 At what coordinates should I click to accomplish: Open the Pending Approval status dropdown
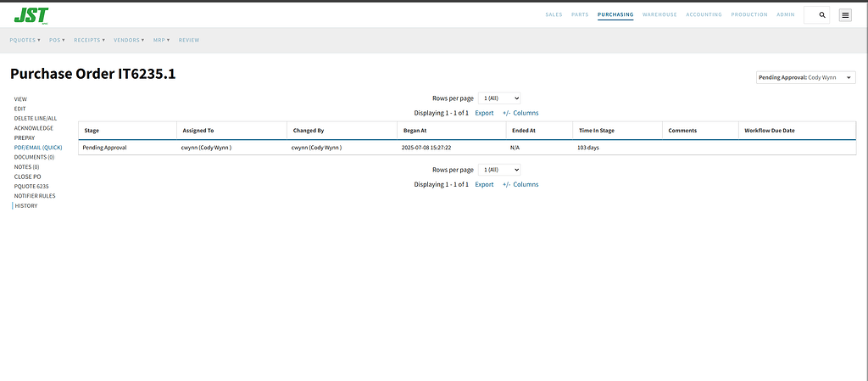[805, 77]
